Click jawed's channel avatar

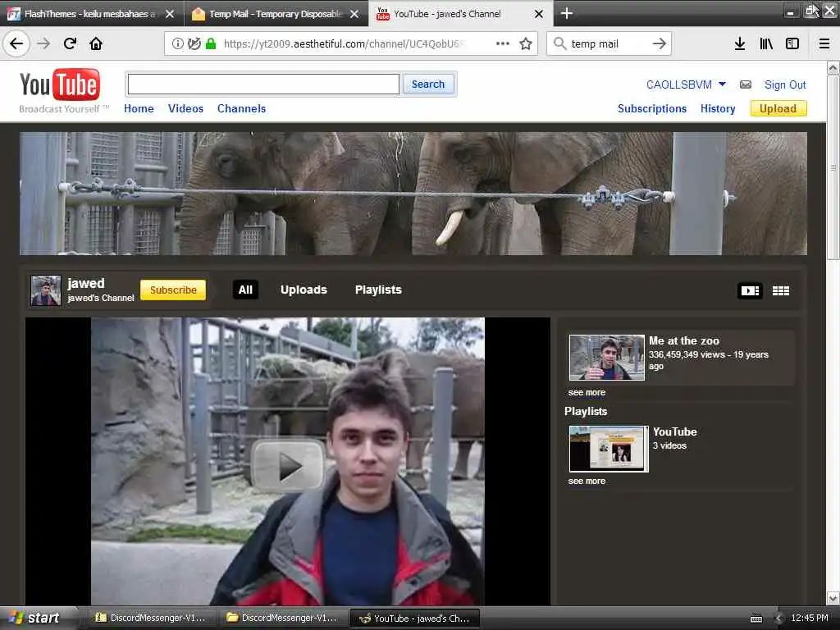tap(46, 290)
